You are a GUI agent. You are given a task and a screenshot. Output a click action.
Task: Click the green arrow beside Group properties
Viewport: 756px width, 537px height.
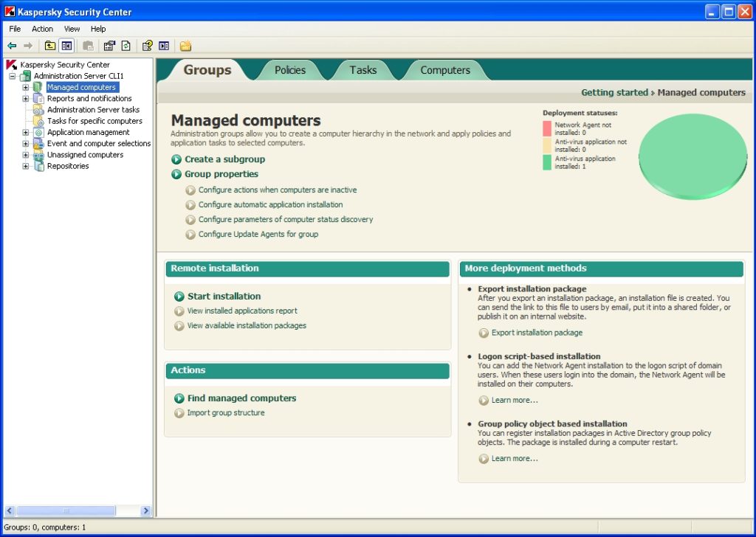[176, 174]
